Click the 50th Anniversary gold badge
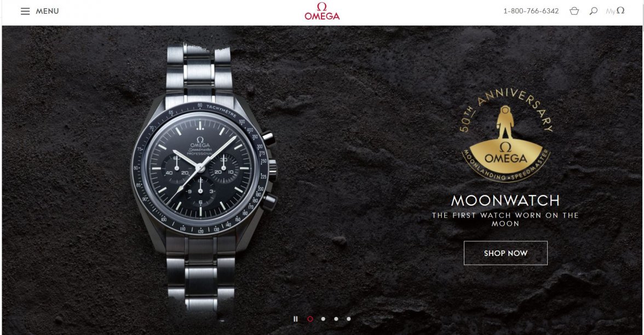 point(505,135)
